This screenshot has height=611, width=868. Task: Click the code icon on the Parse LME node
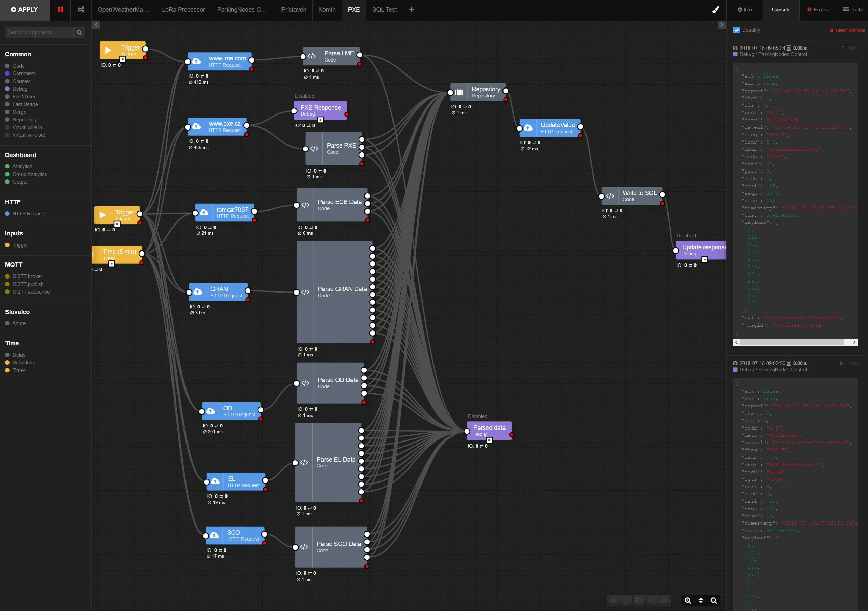pos(312,56)
